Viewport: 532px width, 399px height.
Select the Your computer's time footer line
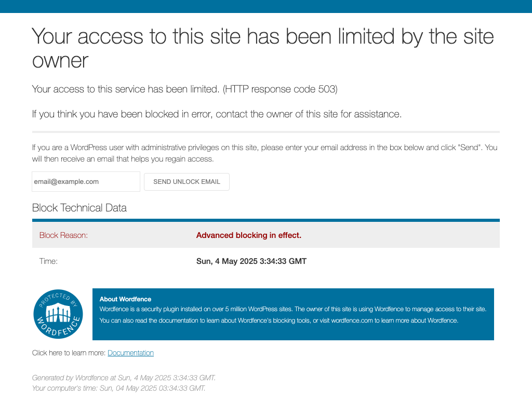119,388
